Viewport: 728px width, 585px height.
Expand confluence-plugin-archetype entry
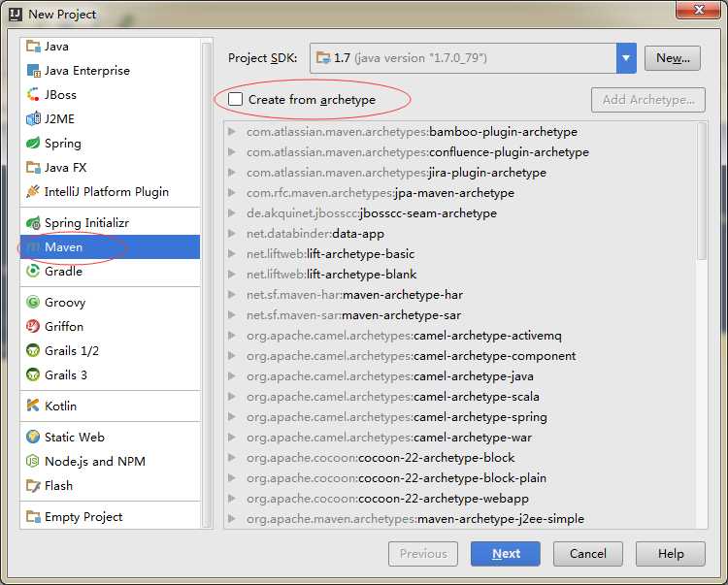(x=232, y=152)
